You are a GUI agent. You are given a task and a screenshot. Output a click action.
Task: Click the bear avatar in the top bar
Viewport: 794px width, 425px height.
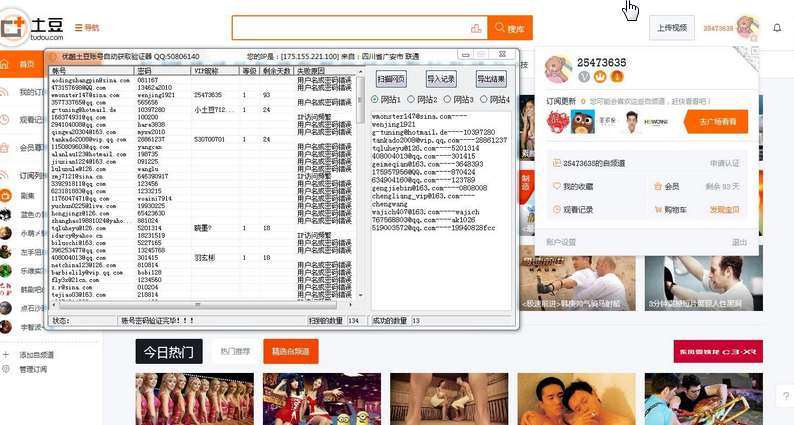click(747, 27)
